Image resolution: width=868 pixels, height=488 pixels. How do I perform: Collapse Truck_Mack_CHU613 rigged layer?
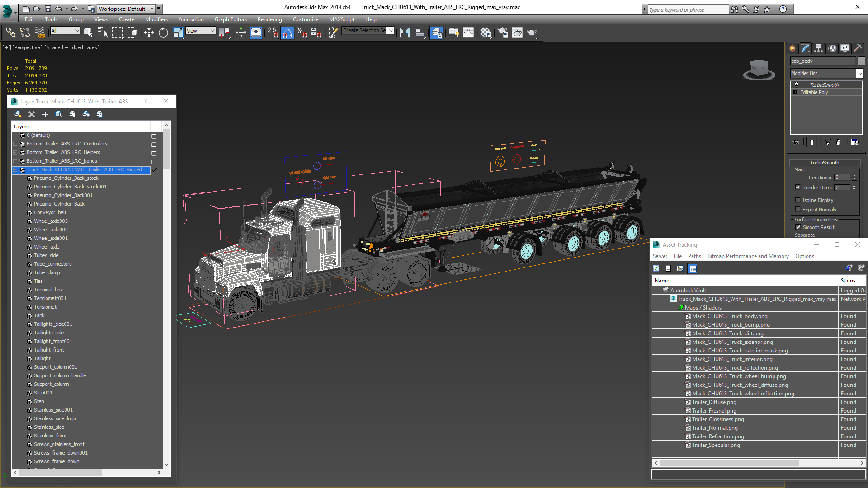(x=15, y=170)
